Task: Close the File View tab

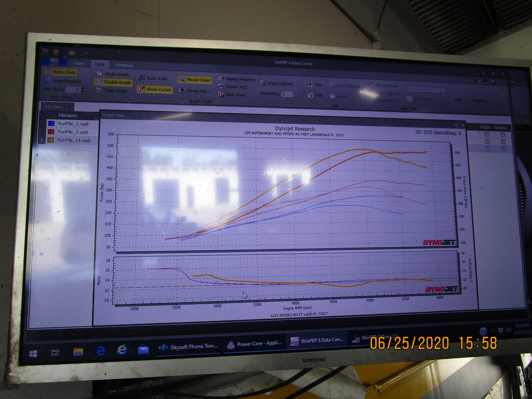Action: tap(69, 107)
